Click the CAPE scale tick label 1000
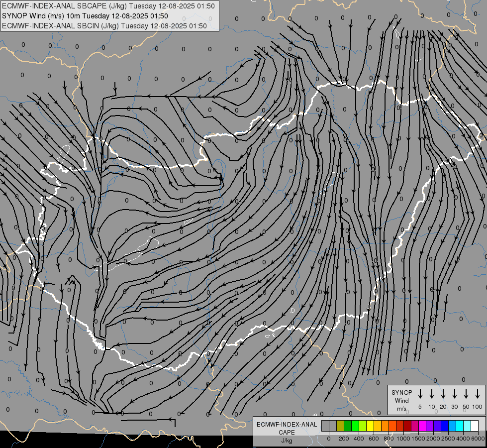The height and width of the screenshot is (448, 487). 403,439
